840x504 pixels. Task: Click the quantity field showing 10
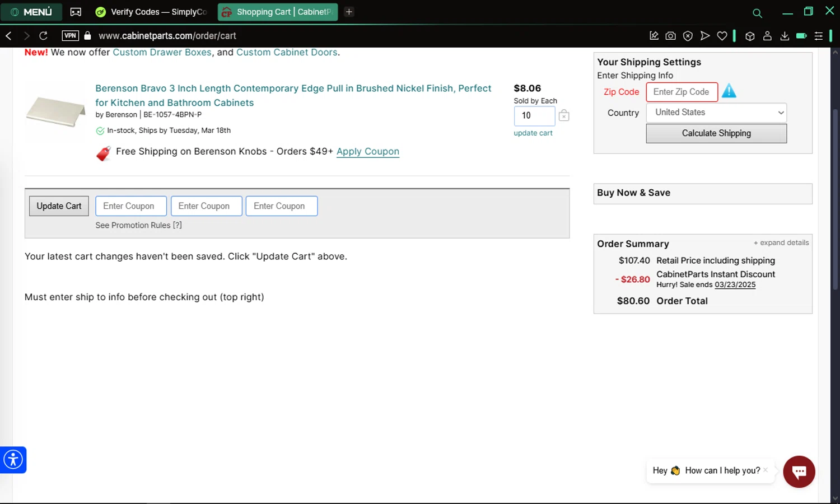pyautogui.click(x=534, y=115)
